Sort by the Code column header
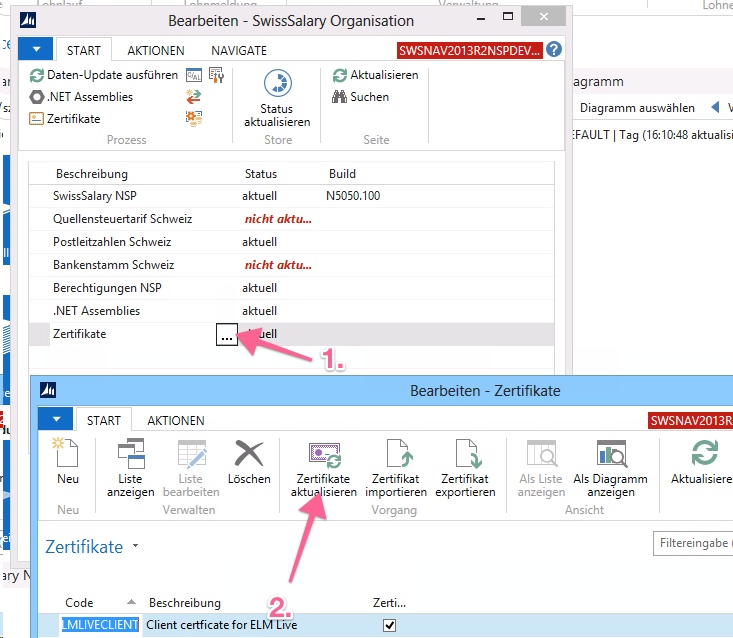The width and height of the screenshot is (733, 638). click(x=80, y=603)
